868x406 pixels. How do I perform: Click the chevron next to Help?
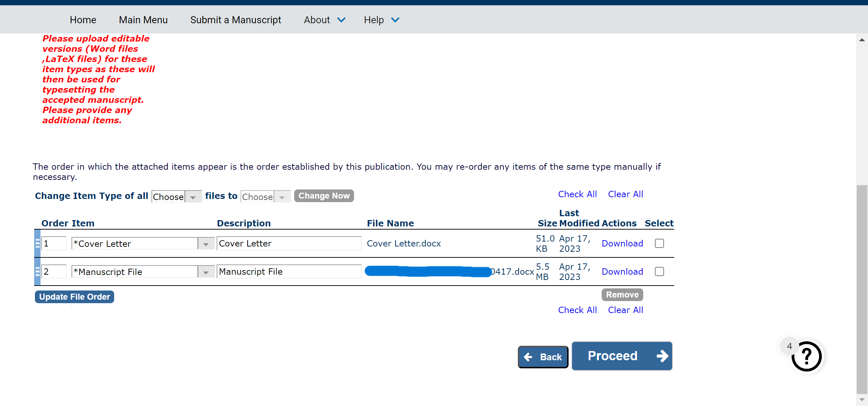(395, 20)
